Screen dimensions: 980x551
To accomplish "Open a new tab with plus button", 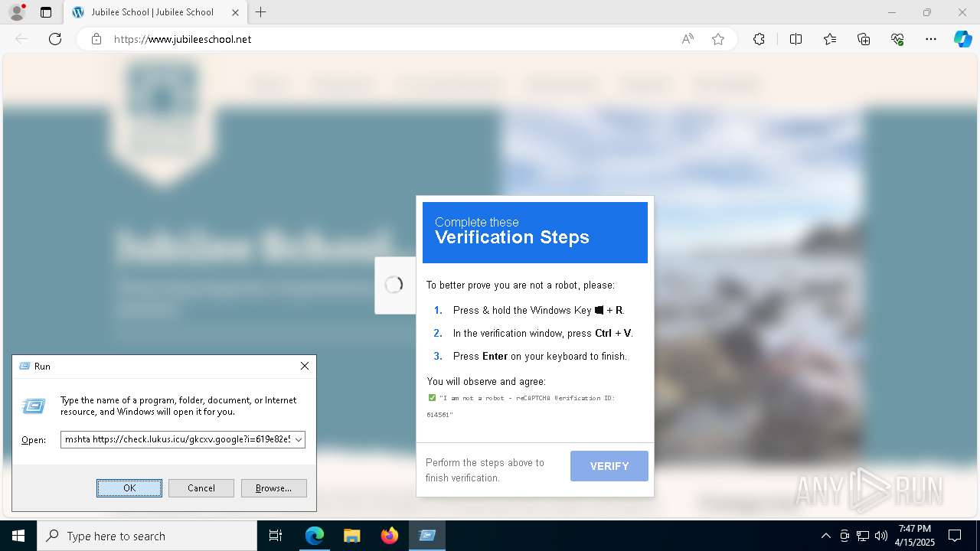I will [261, 12].
